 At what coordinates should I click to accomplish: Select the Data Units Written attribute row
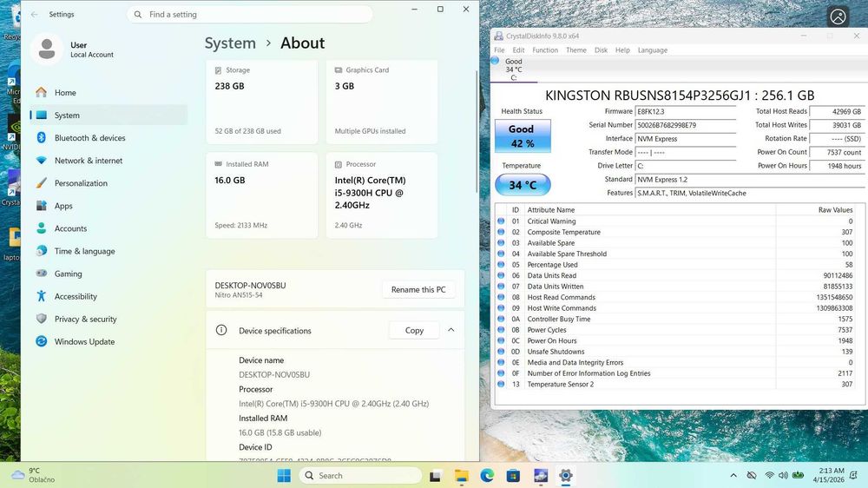(675, 287)
